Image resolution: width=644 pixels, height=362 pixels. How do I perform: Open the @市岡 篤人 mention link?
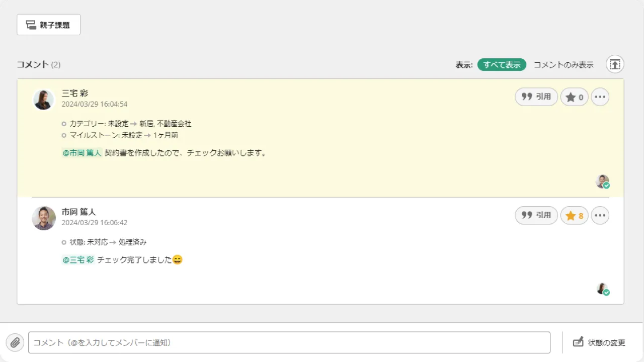82,152
